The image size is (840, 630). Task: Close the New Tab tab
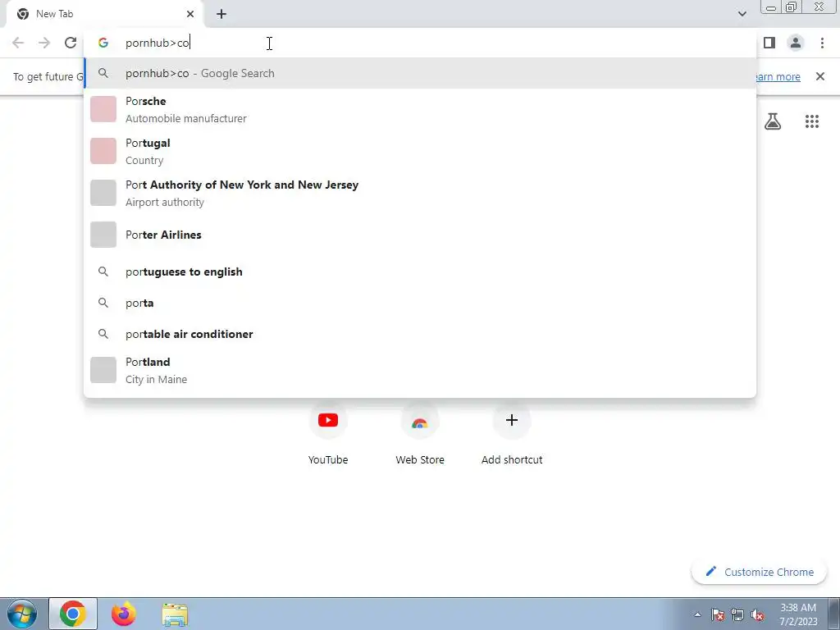pyautogui.click(x=190, y=14)
